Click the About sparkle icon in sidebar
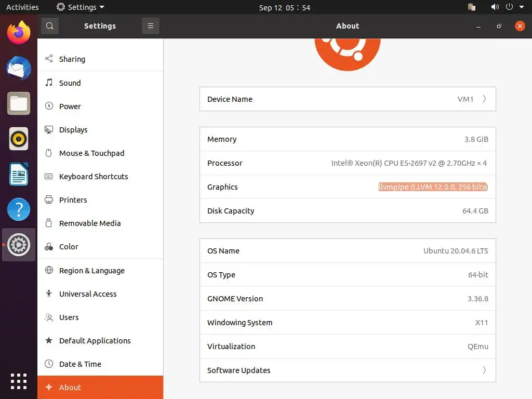This screenshot has width=532, height=399. coord(49,387)
